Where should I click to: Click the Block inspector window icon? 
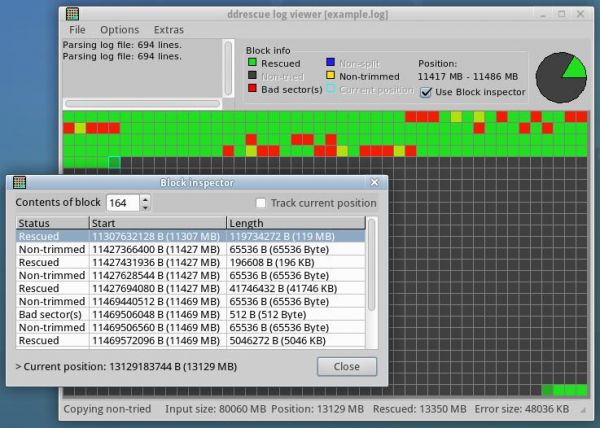(x=19, y=183)
